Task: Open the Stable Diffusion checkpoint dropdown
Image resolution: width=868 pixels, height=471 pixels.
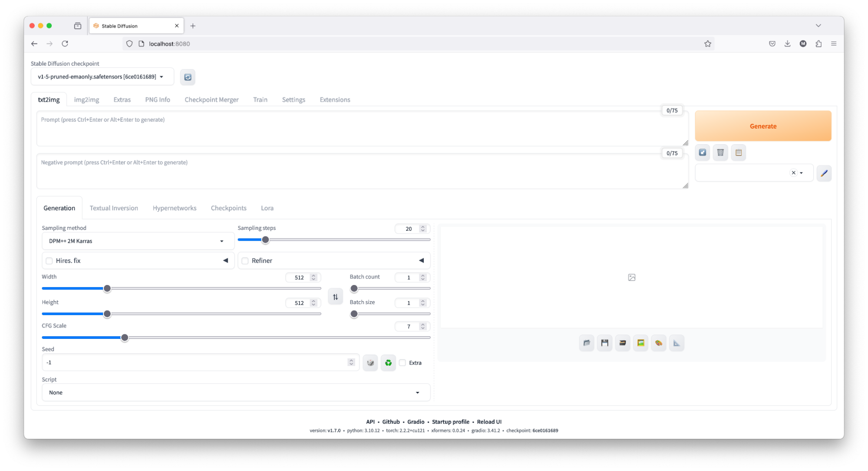Action: [x=102, y=77]
